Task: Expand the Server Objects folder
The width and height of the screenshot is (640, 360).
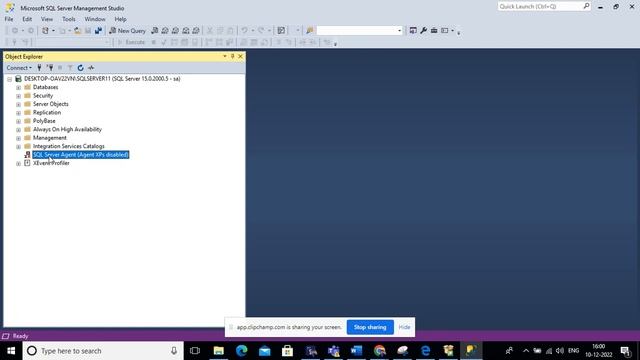Action: pos(18,104)
